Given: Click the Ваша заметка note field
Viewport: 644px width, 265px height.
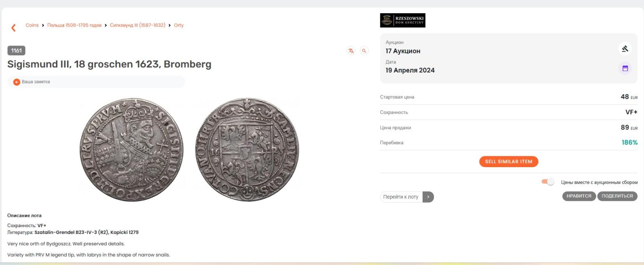Looking at the screenshot, I should (x=96, y=82).
